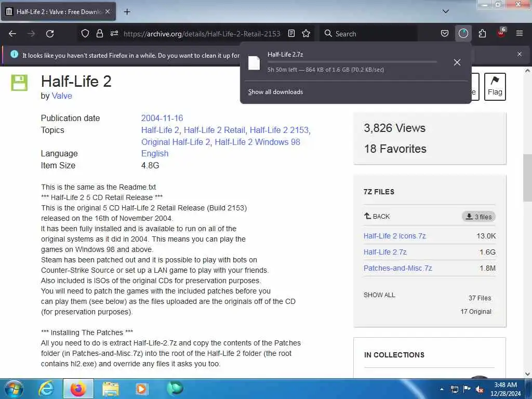This screenshot has height=399, width=532.
Task: Toggle the downloads panel button
Action: (463, 33)
